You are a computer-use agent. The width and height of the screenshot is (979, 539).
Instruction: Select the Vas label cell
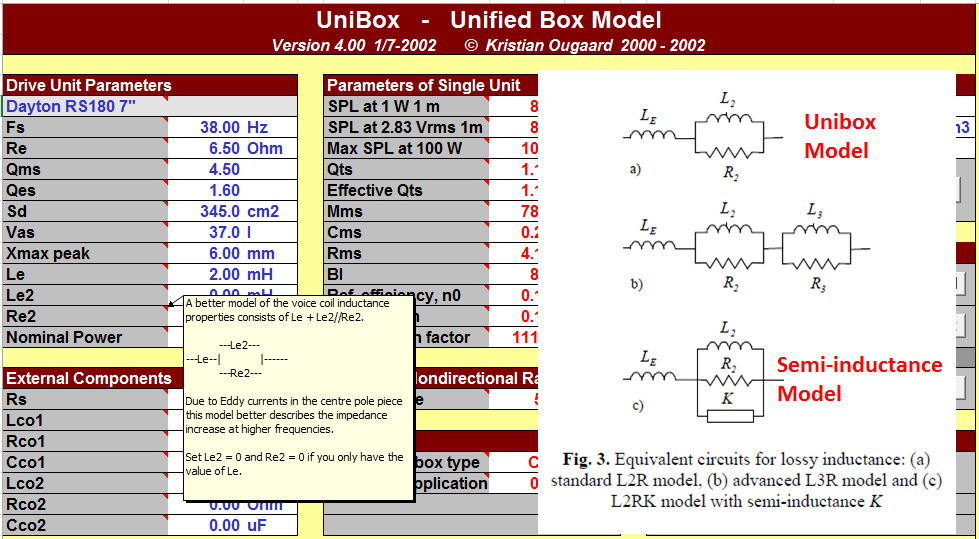pos(86,232)
